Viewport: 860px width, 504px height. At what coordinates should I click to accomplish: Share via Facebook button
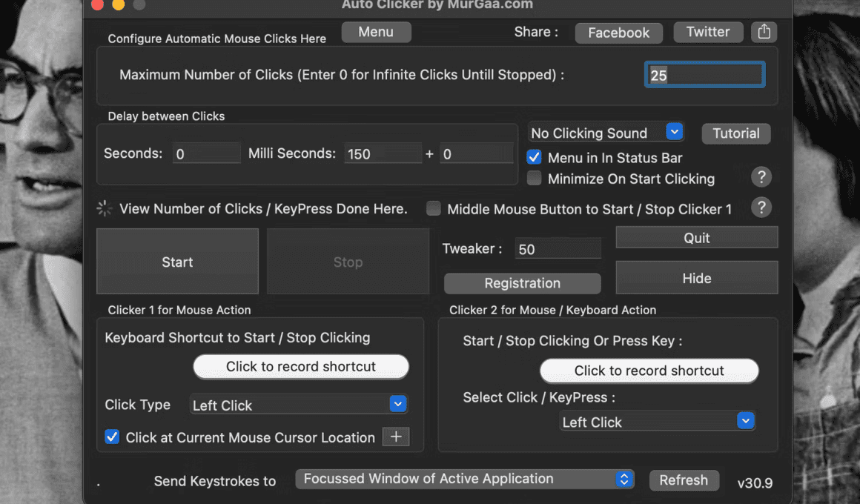[618, 33]
